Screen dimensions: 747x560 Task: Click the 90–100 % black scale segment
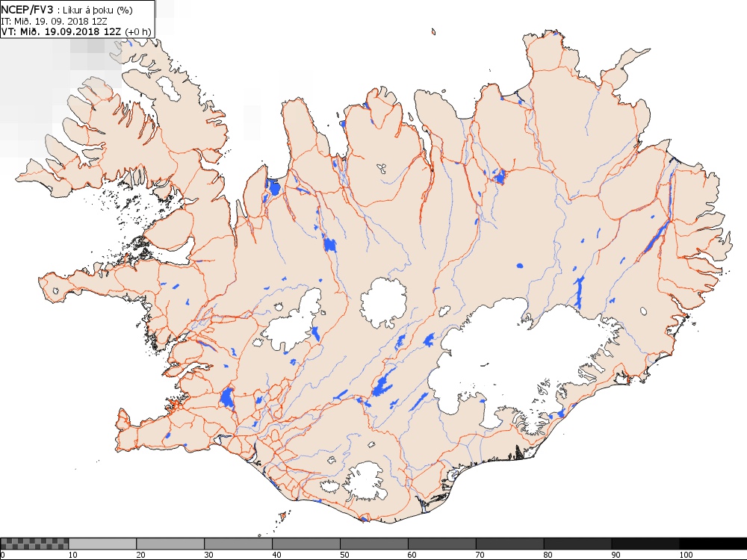tap(645, 544)
